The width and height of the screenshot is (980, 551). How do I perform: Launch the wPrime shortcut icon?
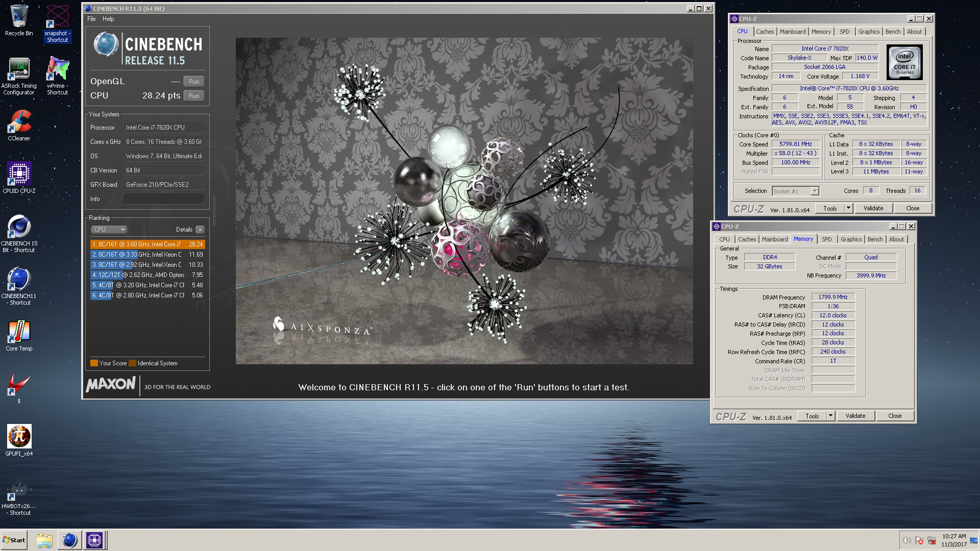pyautogui.click(x=57, y=76)
